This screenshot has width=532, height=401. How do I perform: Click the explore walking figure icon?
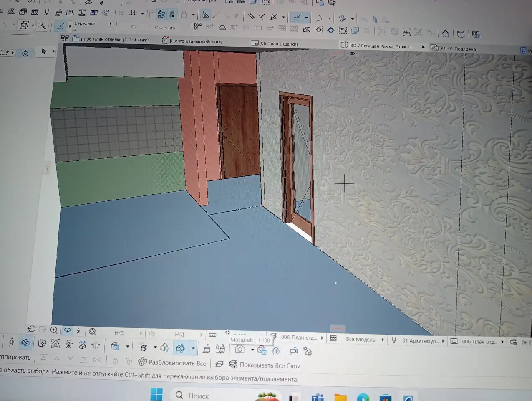[78, 331]
